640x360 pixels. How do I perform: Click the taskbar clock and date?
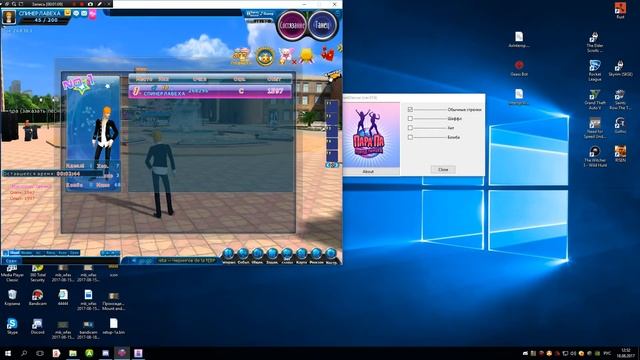626,353
